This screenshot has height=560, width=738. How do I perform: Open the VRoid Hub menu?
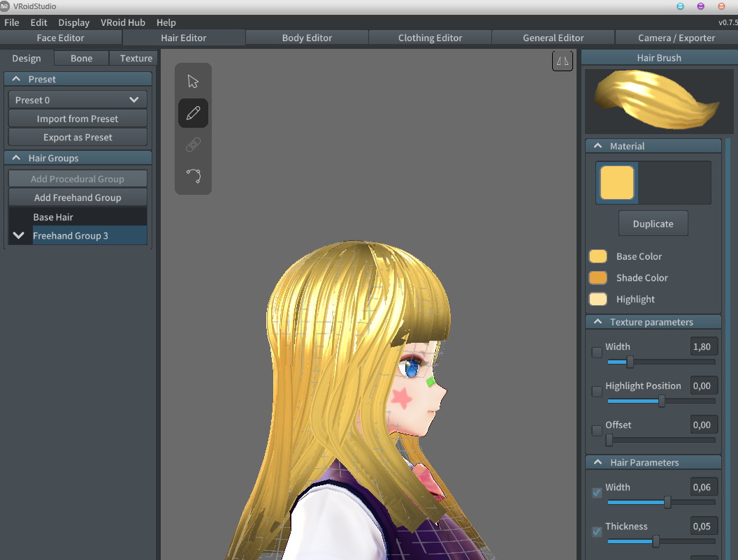coord(123,22)
